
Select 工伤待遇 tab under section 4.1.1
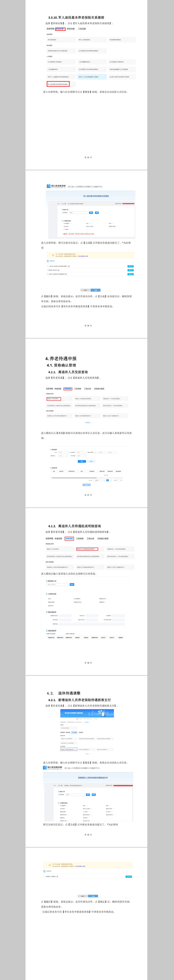(x=77, y=389)
